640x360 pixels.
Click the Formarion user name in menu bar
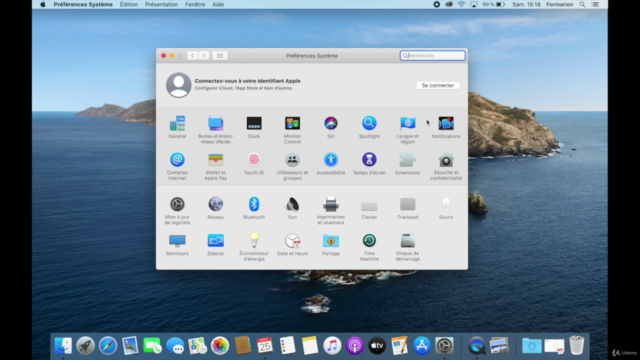coord(559,4)
